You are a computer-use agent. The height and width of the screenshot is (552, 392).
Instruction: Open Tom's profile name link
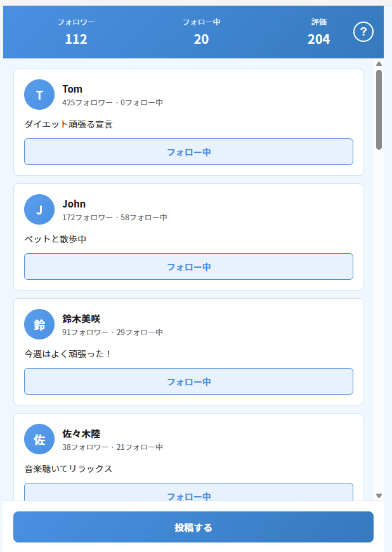72,89
